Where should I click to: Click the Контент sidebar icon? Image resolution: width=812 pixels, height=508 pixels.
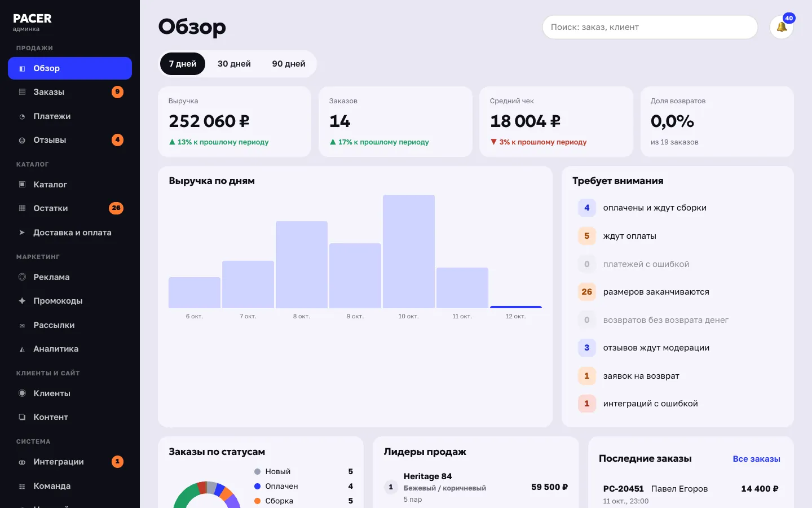click(x=22, y=417)
